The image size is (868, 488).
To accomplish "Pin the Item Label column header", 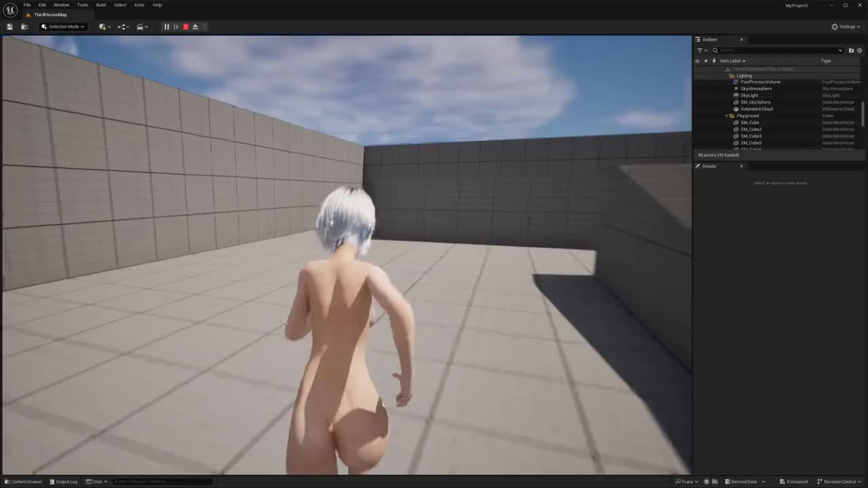I will click(x=714, y=60).
